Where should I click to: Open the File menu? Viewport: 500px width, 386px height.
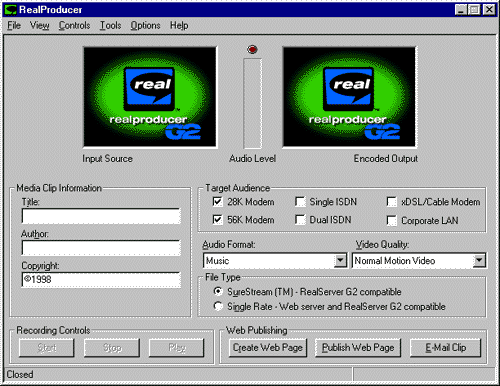(14, 26)
